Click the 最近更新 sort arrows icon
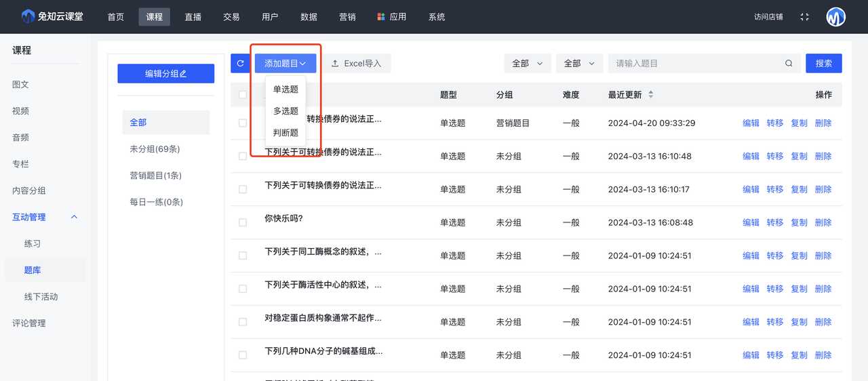The width and height of the screenshot is (868, 381). (651, 95)
